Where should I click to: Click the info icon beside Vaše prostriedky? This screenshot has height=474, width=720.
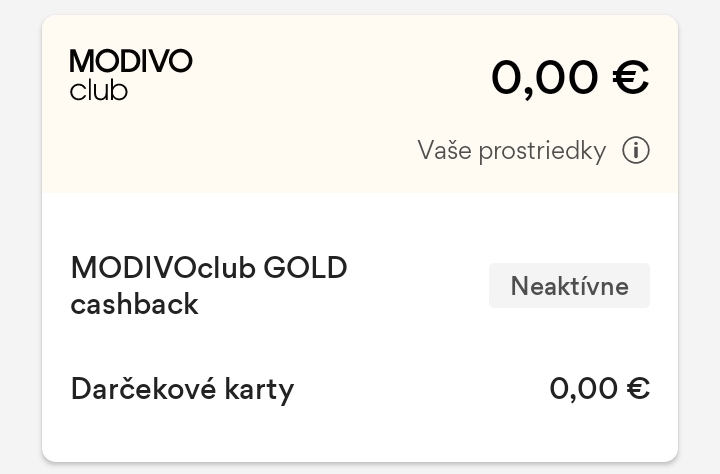point(636,151)
